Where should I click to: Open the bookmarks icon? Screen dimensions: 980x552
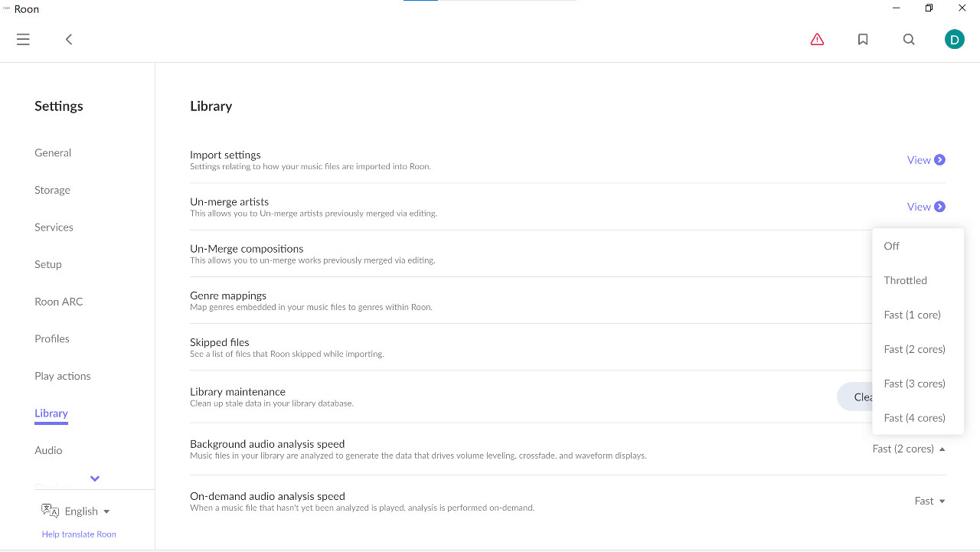[x=863, y=39]
